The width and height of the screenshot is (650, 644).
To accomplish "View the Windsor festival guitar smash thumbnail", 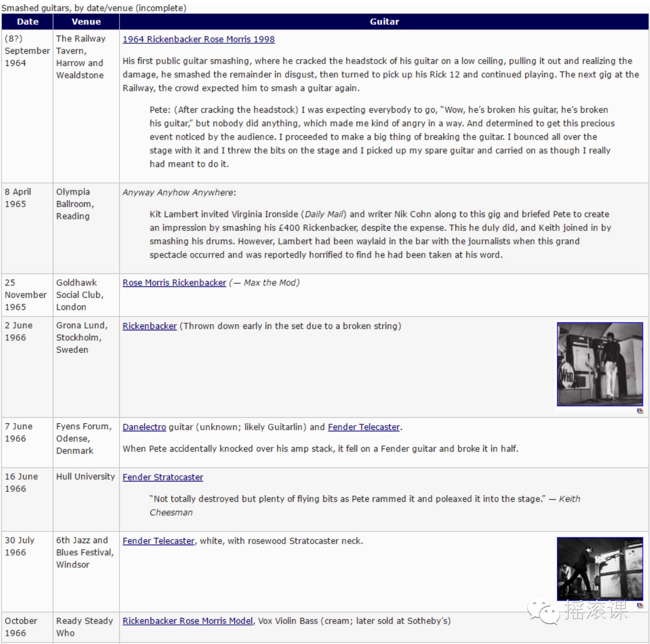I will click(600, 569).
